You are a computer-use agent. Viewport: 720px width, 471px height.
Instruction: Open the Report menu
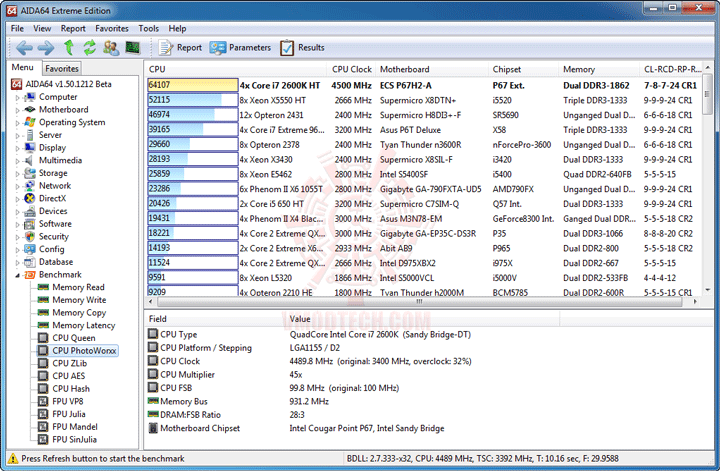73,29
